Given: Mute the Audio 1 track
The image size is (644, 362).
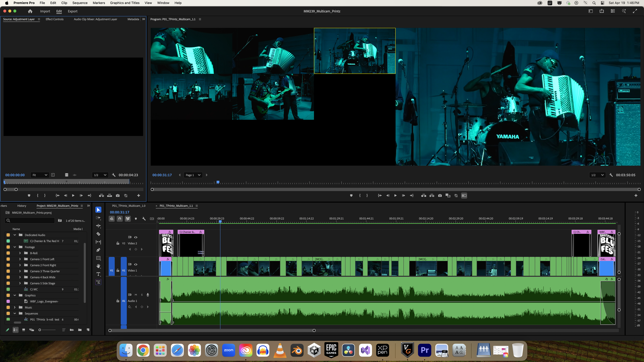Looking at the screenshot, I should point(136,295).
